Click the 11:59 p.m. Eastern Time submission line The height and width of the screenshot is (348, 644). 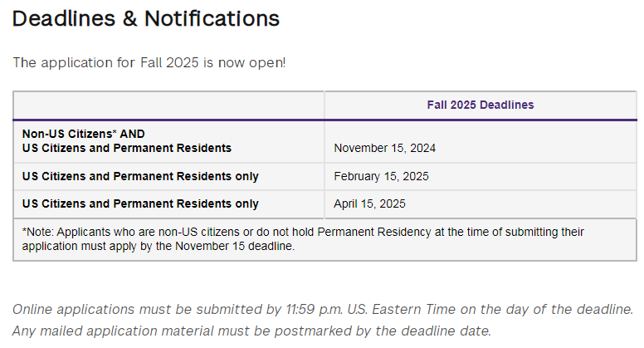click(323, 309)
